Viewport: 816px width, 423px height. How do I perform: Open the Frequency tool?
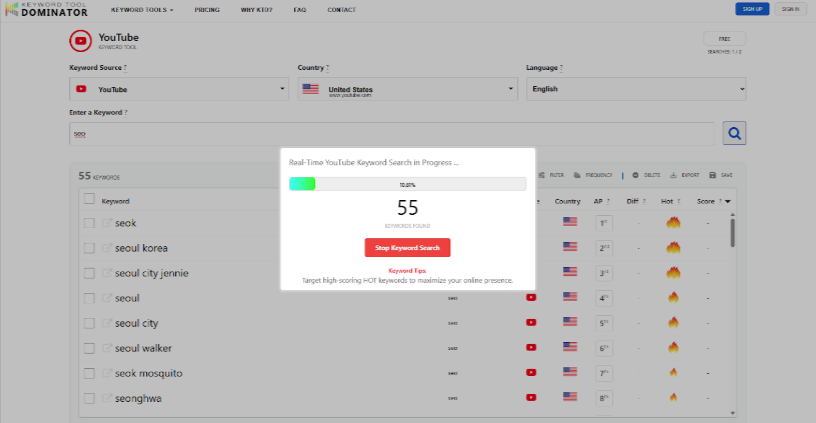593,175
